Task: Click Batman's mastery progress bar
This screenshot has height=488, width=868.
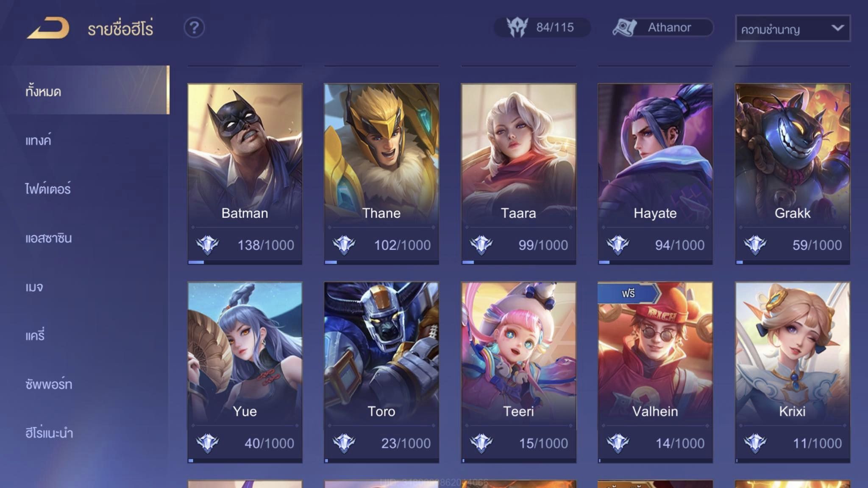Action: point(245,262)
